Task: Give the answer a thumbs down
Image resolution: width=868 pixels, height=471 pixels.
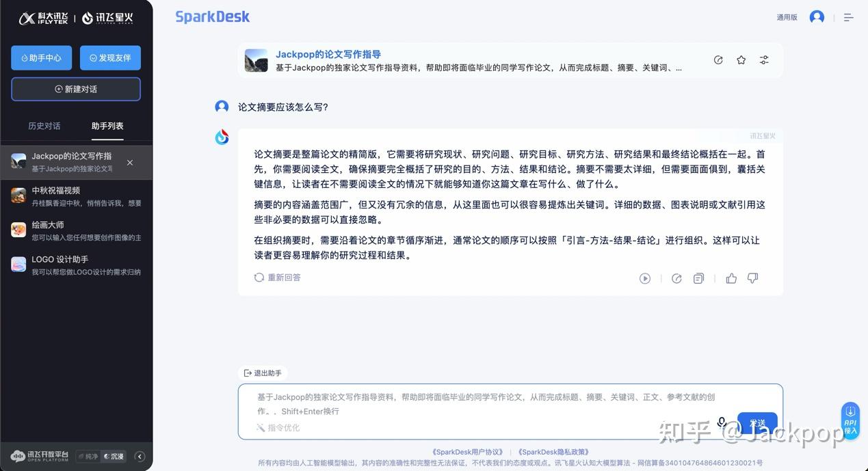Action: (x=752, y=278)
